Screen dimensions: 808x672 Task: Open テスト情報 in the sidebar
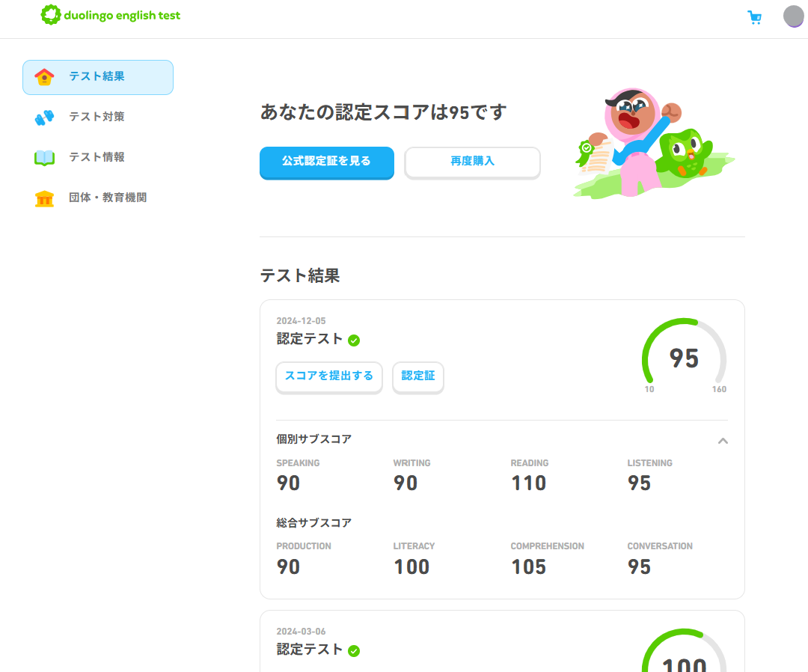tap(97, 157)
